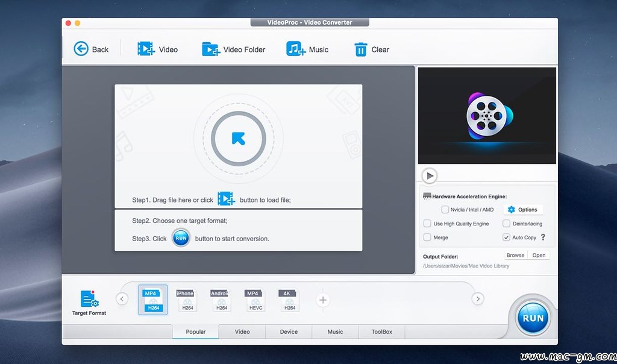Enable Use High Quality Engine

click(427, 224)
